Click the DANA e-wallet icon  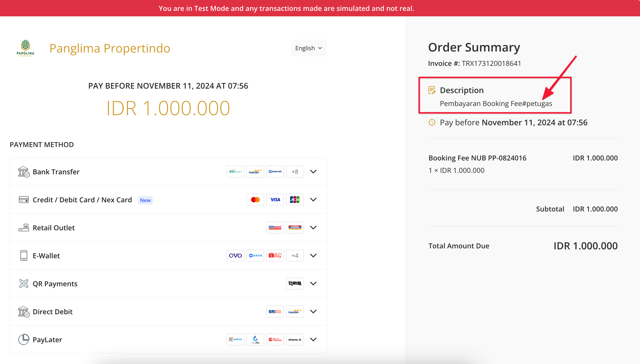(x=255, y=256)
